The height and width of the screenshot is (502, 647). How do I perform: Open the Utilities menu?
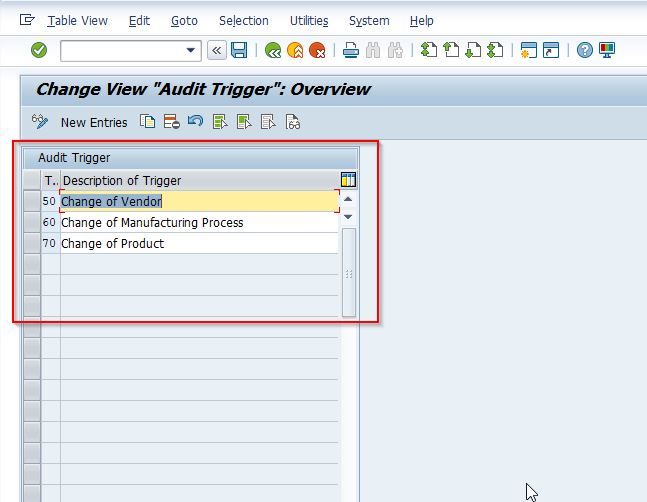309,21
